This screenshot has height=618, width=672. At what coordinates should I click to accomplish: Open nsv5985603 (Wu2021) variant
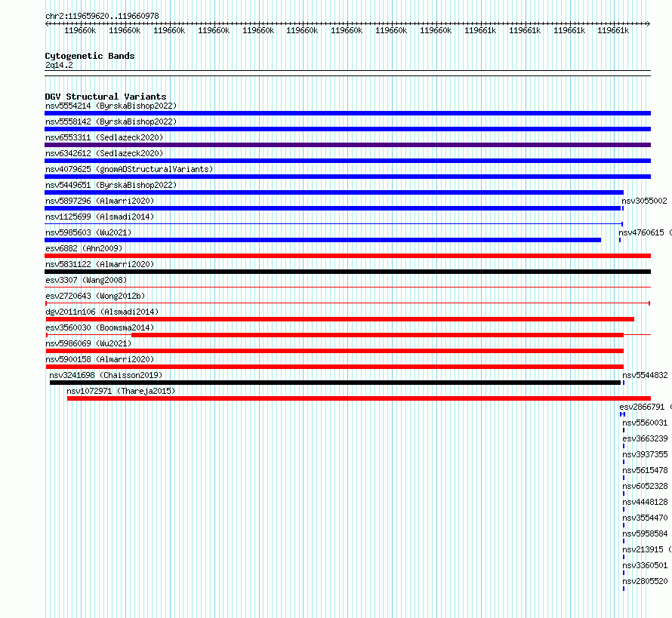[88, 232]
